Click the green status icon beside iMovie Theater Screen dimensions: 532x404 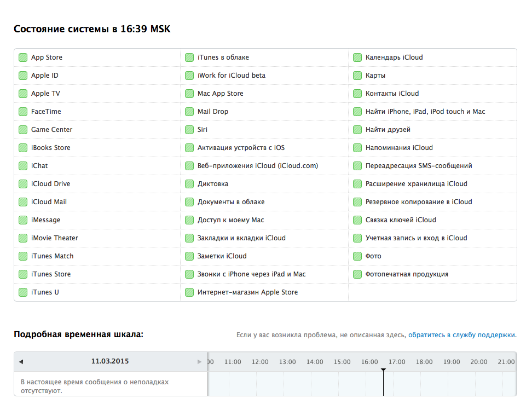point(23,238)
